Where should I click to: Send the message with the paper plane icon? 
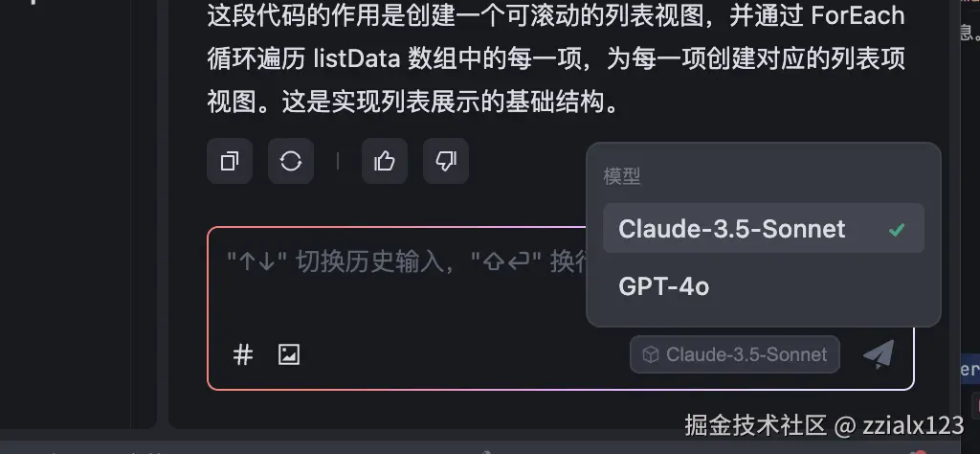tap(879, 354)
